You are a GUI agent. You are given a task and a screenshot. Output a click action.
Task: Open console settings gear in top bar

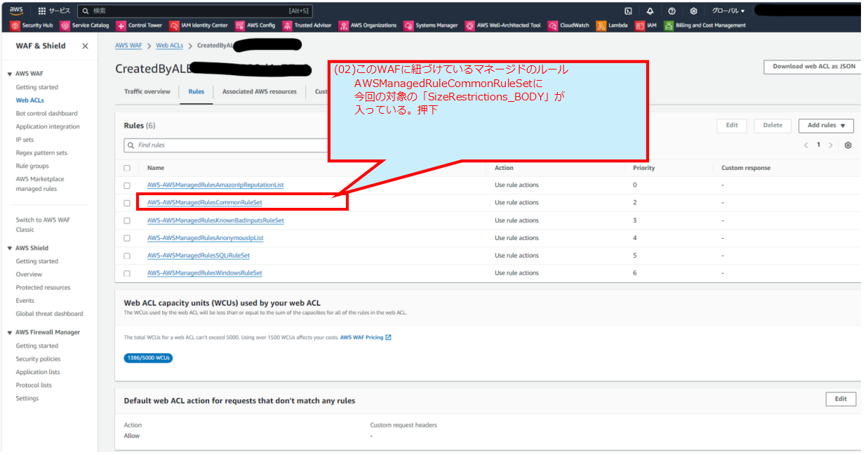click(693, 11)
